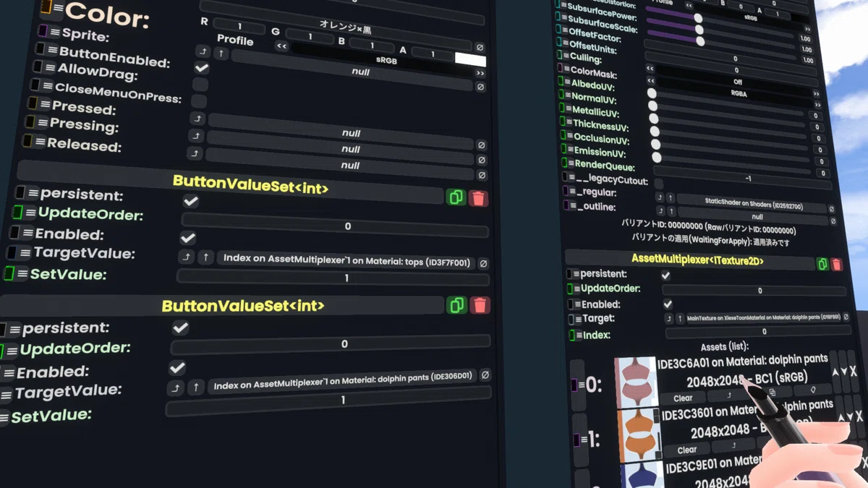
Task: Click the EmissionUV slider handle
Action: click(656, 157)
